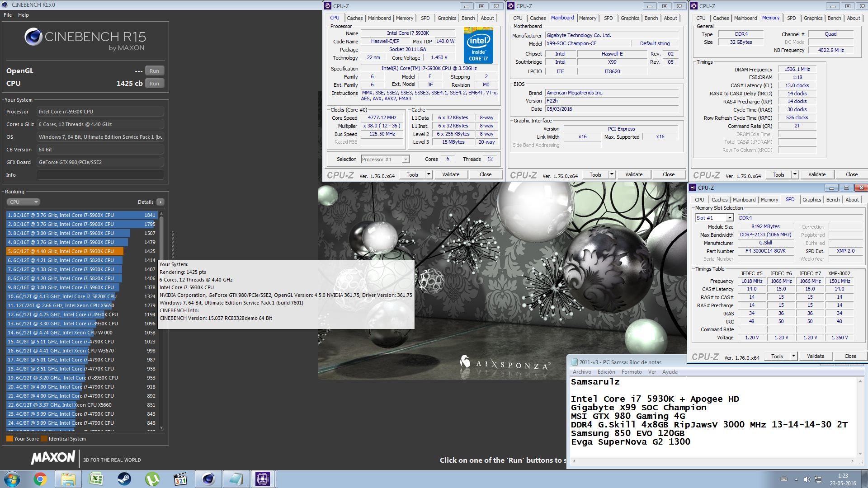Select ranking row 22 Xeon X5660
This screenshot has width=868, height=488.
point(81,405)
